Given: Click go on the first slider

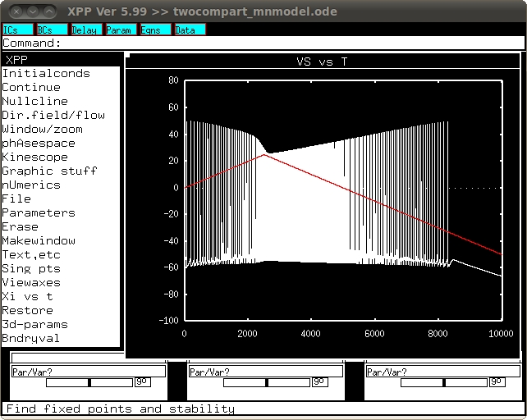Looking at the screenshot, I should tap(143, 382).
